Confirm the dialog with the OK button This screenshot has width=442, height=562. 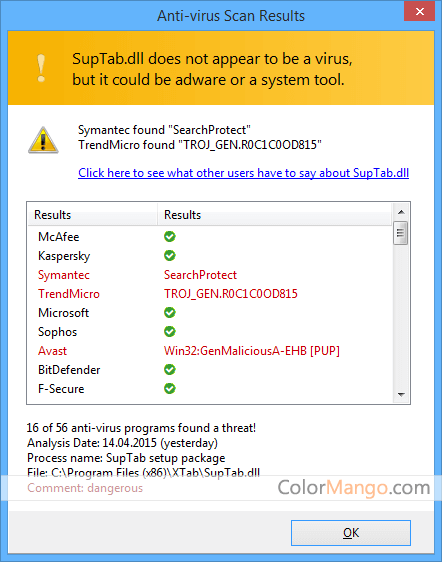[x=351, y=533]
